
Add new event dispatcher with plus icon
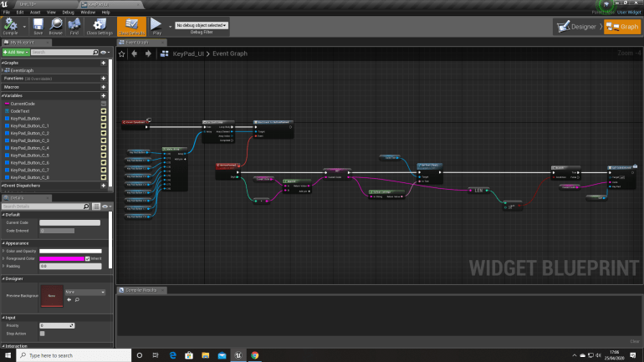click(104, 186)
